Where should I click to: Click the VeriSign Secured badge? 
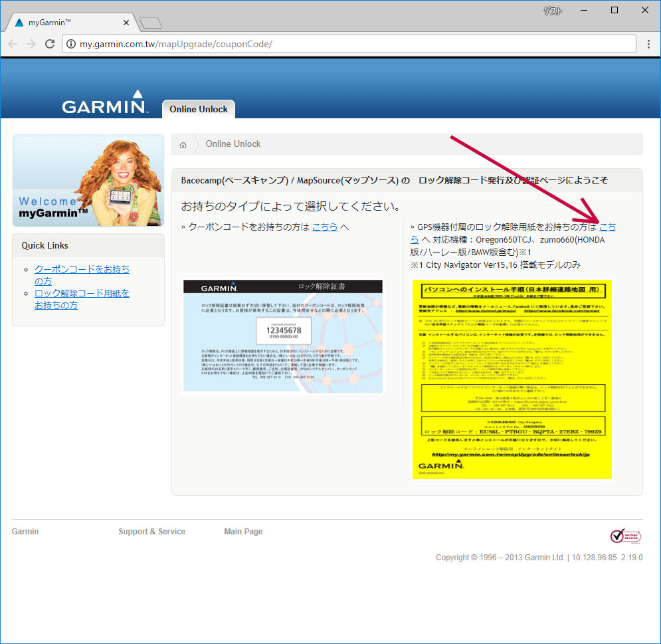(x=626, y=536)
